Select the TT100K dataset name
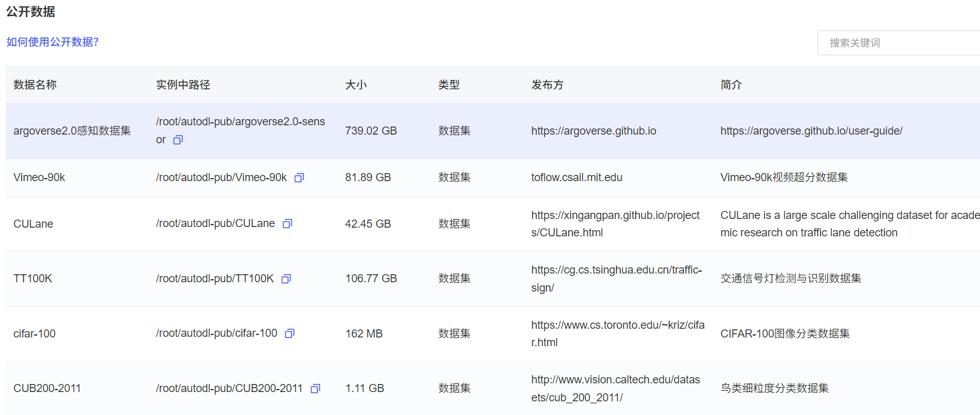The height and width of the screenshot is (415, 980). coord(33,279)
